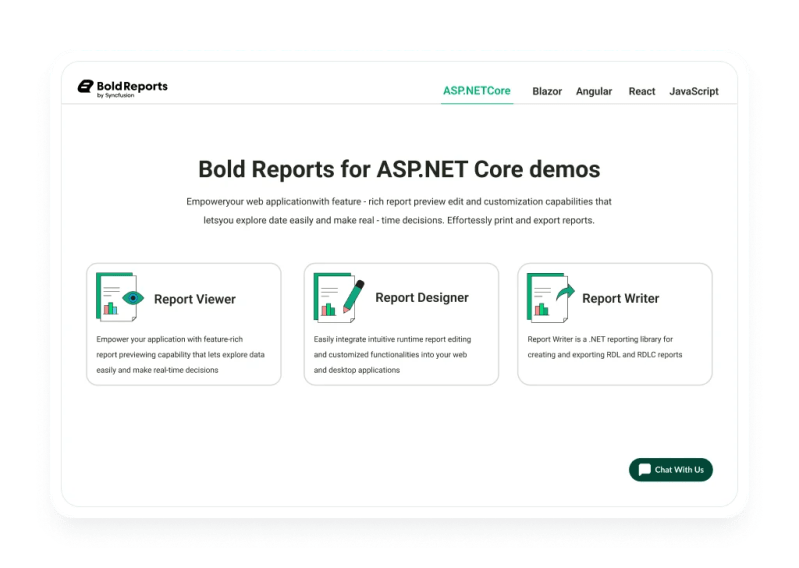Click the Report Viewer description 'Empower your application'
Viewport: 799px width, 568px height.
tap(180, 355)
